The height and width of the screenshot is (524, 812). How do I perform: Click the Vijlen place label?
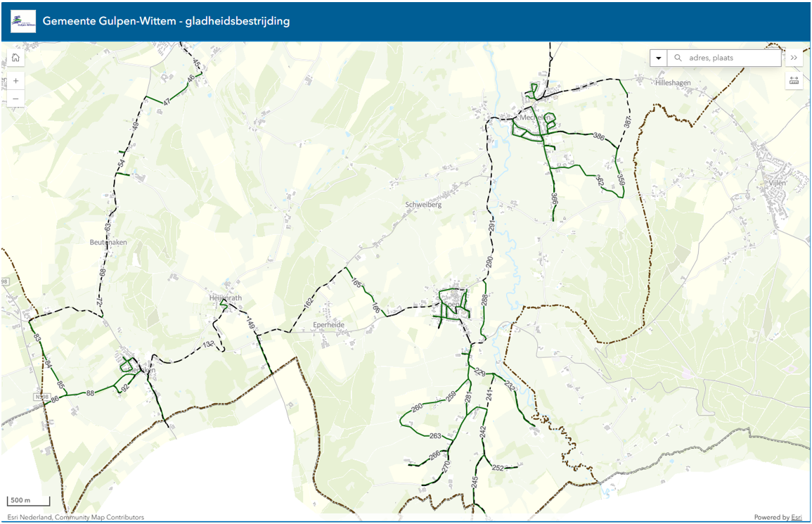pos(777,183)
